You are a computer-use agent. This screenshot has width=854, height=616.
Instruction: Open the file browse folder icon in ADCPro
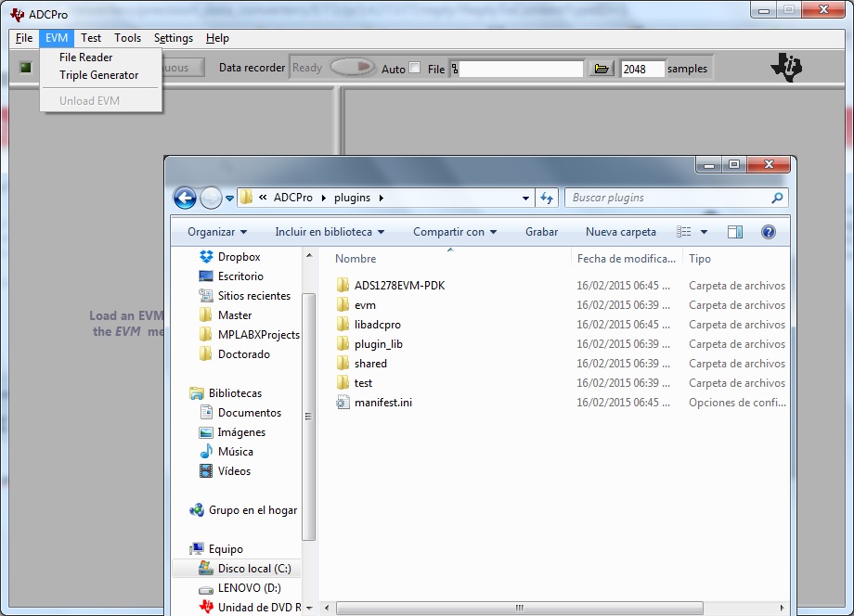(x=602, y=69)
